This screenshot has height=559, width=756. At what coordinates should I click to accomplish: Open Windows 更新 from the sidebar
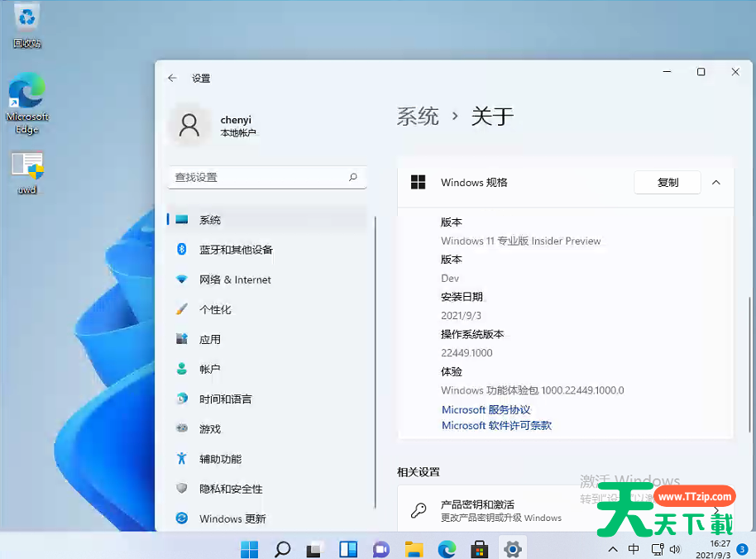(x=232, y=518)
